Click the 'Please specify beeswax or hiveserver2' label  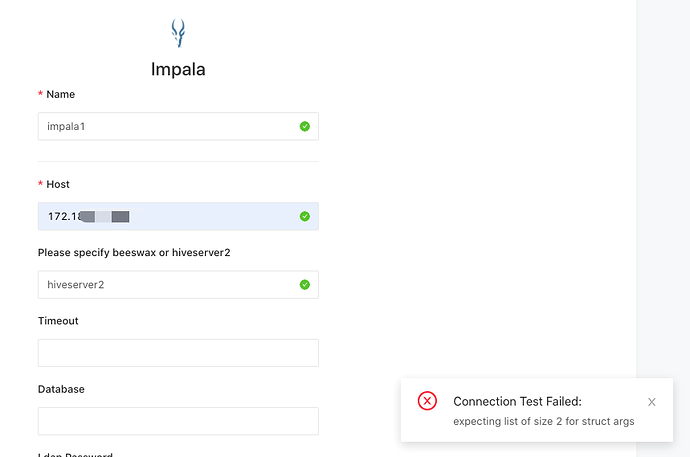coord(134,253)
